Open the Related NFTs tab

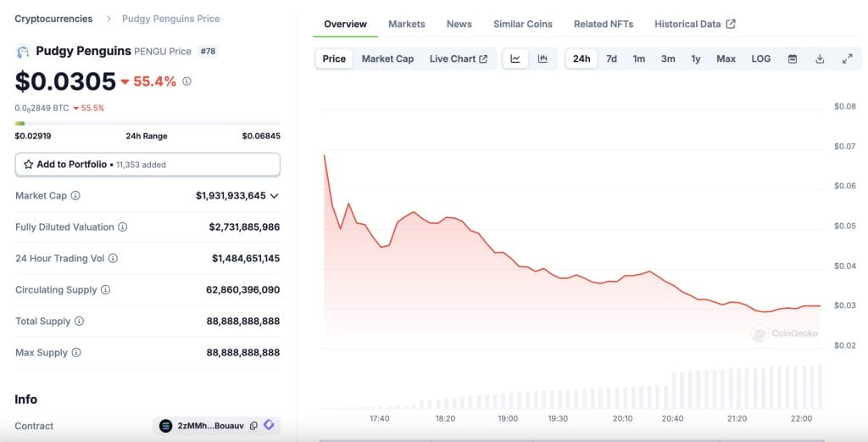point(604,24)
